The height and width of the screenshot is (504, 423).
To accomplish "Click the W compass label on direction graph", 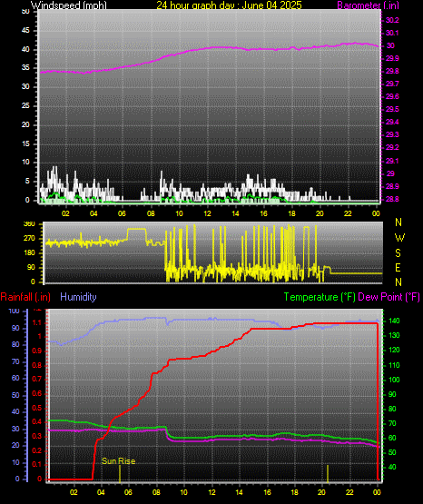I will pyautogui.click(x=399, y=238).
